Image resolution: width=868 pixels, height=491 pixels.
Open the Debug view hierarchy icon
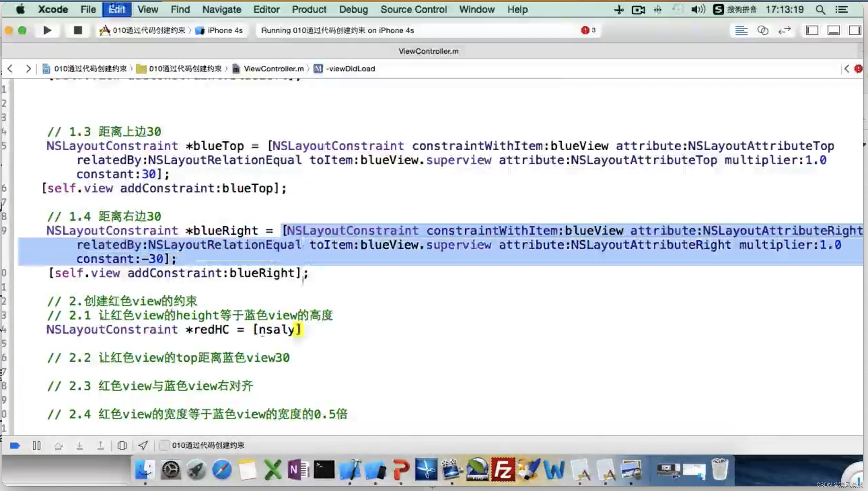(122, 446)
